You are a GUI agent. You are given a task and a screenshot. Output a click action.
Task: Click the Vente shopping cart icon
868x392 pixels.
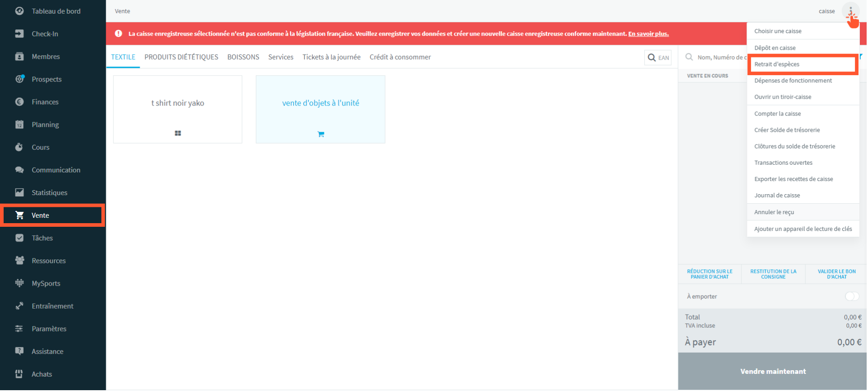(x=19, y=215)
